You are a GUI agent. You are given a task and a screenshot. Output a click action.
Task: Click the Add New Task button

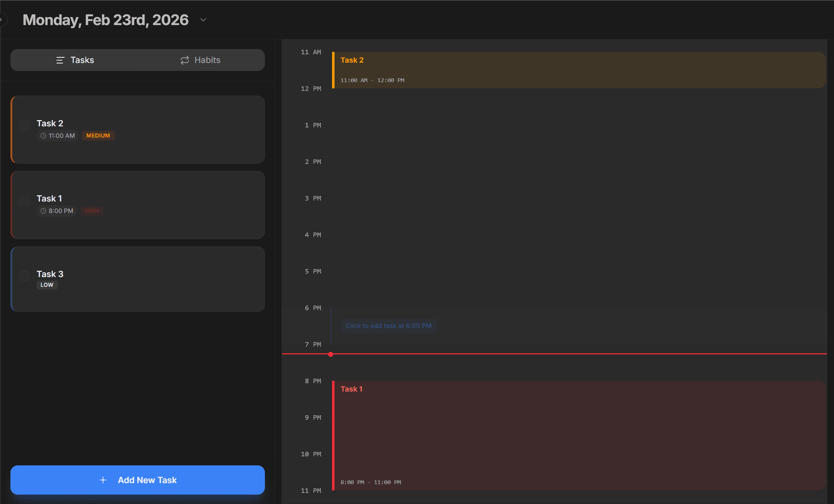point(137,480)
